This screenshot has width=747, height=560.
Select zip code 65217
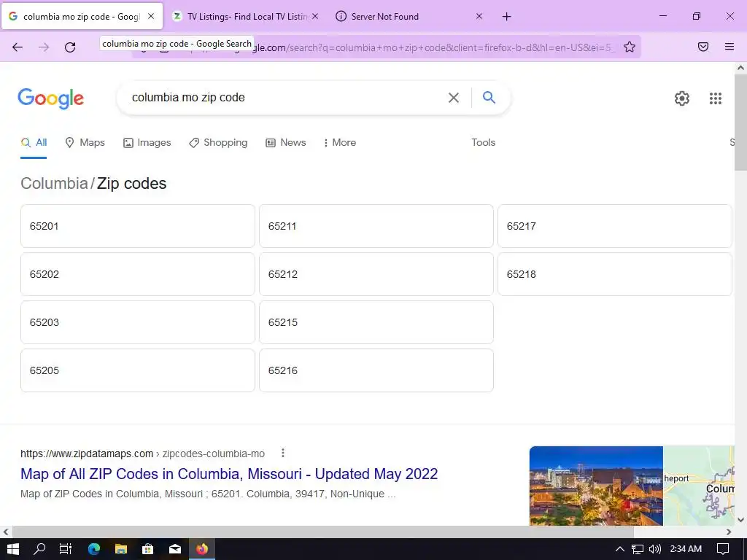(x=614, y=226)
